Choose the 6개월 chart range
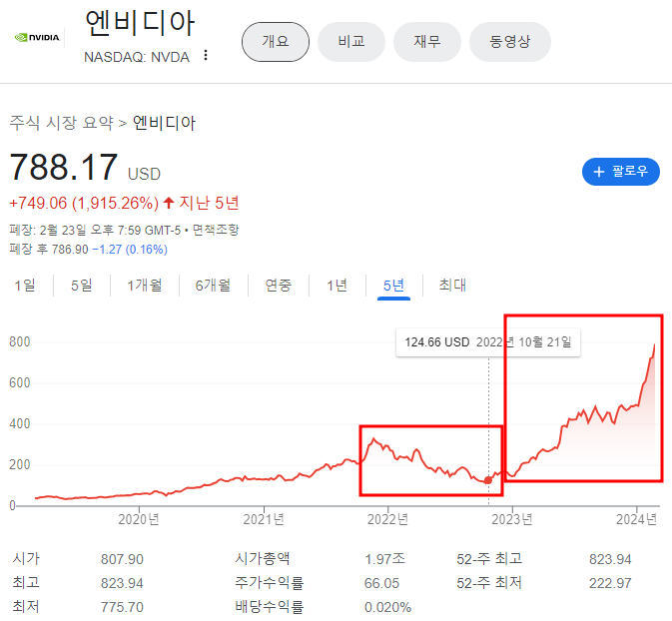Viewport: 672px width, 621px height. tap(213, 285)
